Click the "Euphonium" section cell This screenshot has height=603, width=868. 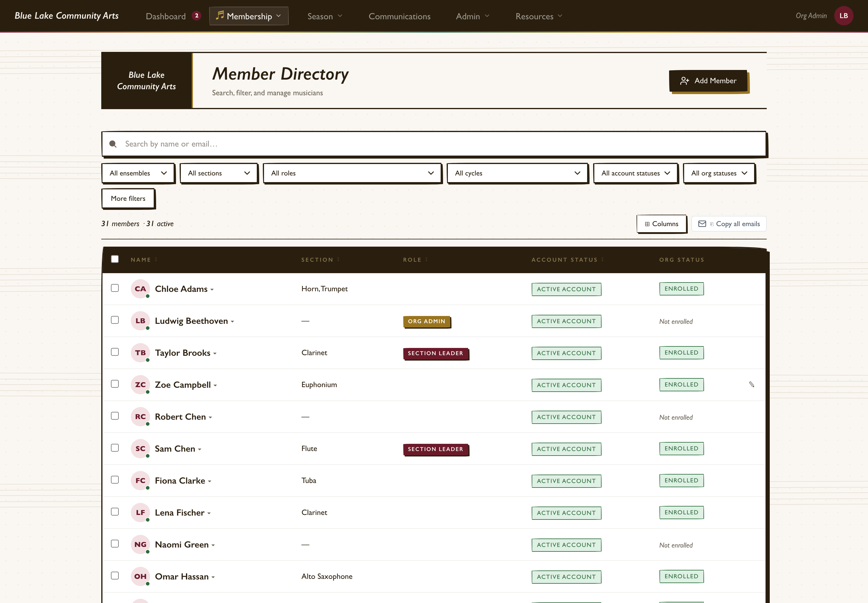coord(319,385)
